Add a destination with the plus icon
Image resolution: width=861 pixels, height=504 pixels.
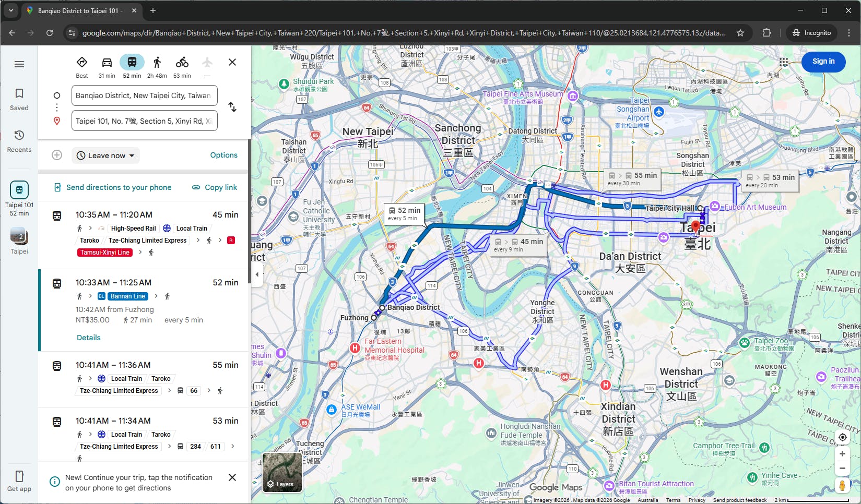(x=57, y=155)
